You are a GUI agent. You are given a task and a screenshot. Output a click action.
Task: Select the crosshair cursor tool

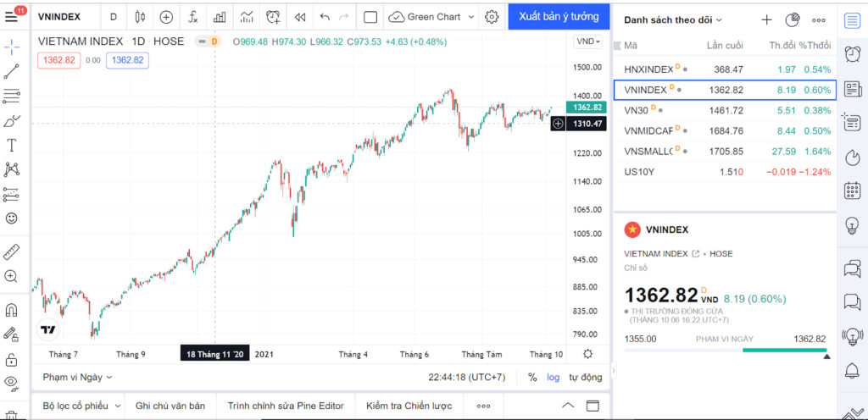click(x=12, y=47)
